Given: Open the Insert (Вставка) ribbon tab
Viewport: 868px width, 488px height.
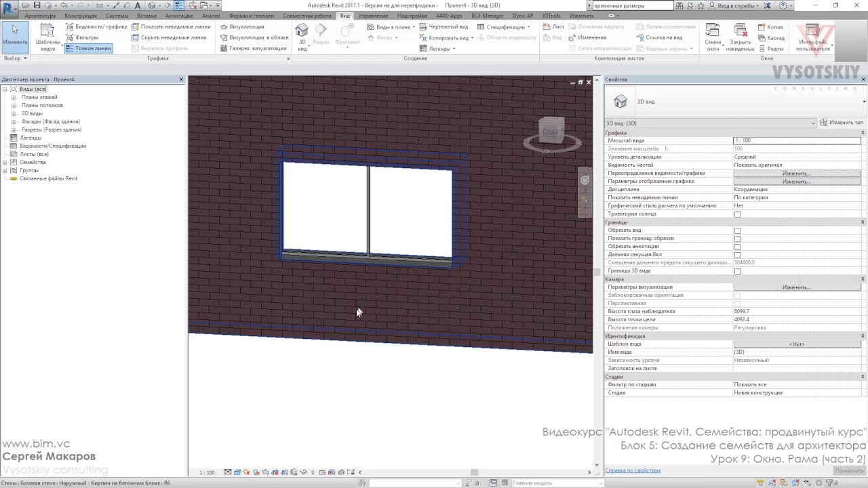Looking at the screenshot, I should tap(146, 16).
